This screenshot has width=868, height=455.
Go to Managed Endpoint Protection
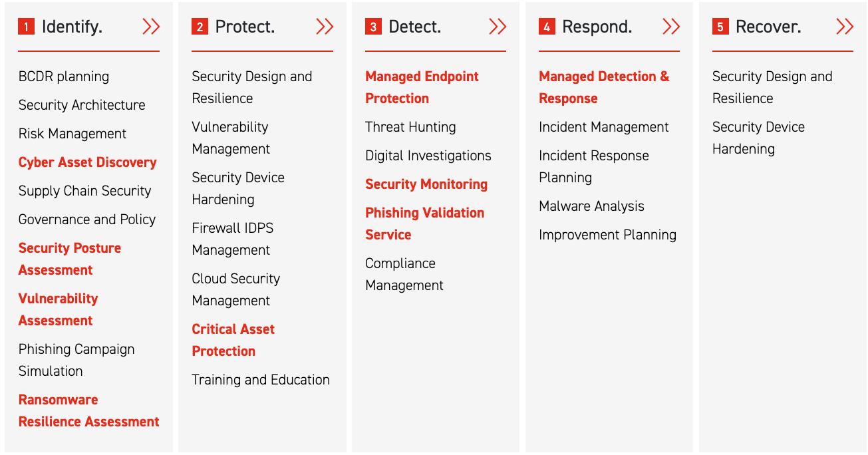(x=422, y=87)
